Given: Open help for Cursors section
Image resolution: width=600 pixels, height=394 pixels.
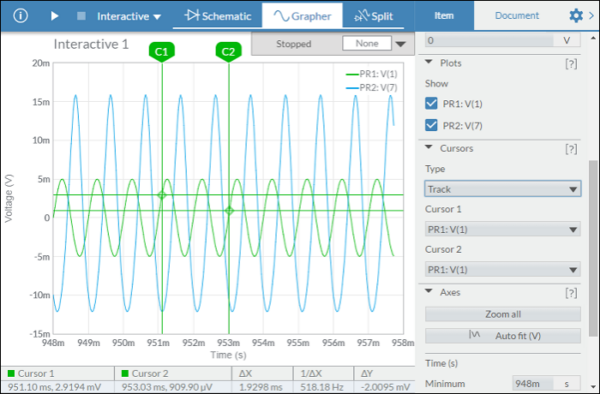Looking at the screenshot, I should pos(571,149).
